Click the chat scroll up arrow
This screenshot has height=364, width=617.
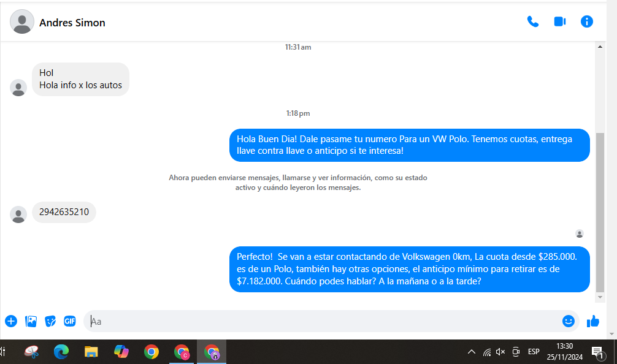pos(600,47)
